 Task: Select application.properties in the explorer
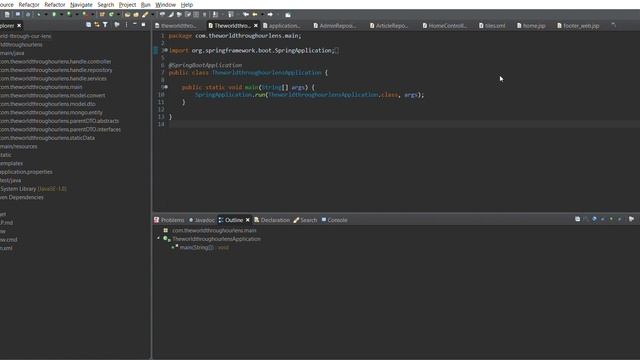(x=26, y=172)
